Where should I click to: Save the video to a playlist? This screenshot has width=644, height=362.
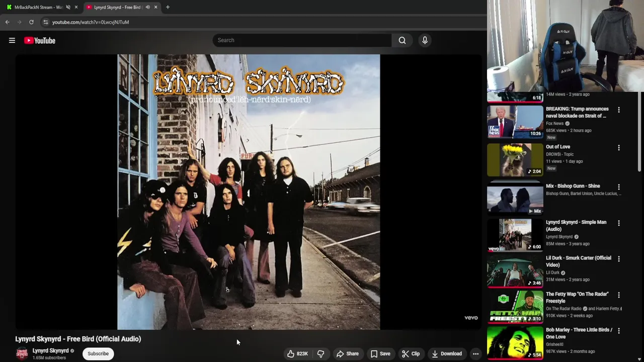pyautogui.click(x=380, y=354)
